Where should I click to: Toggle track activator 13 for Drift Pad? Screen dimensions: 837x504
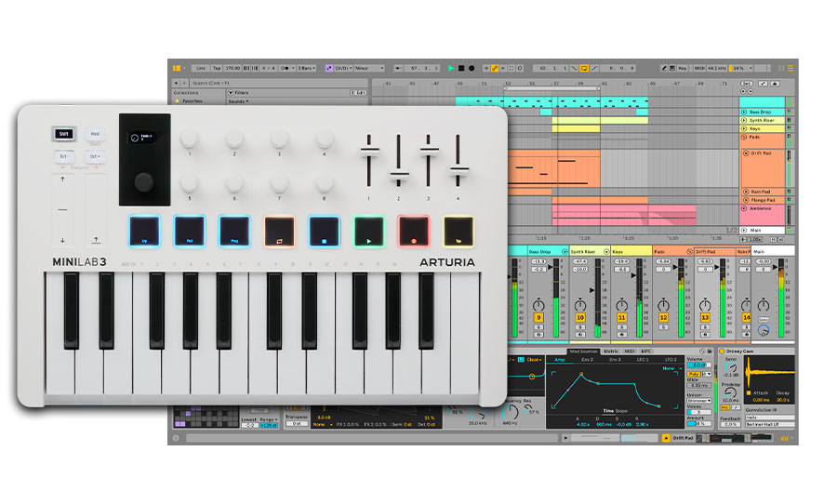(x=705, y=318)
